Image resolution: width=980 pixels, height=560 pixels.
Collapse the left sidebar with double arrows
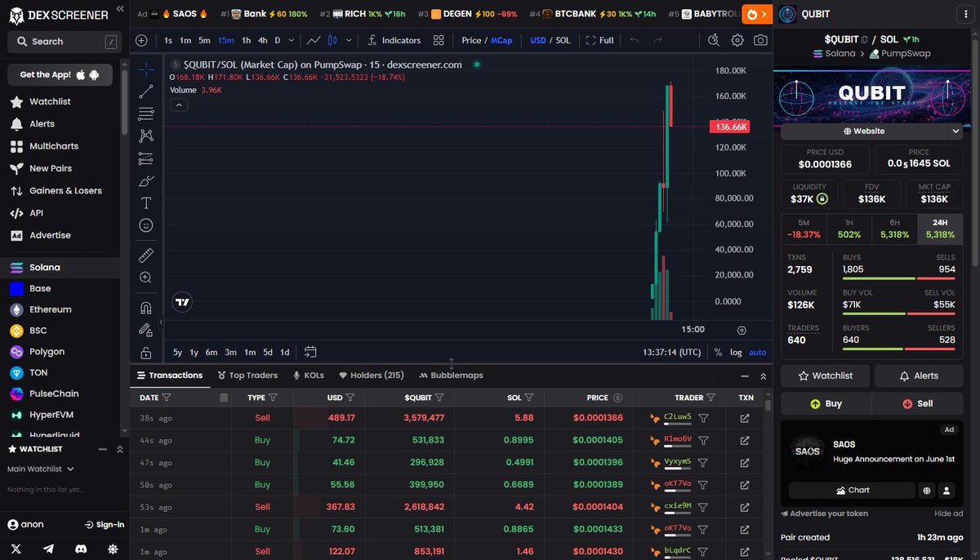pyautogui.click(x=121, y=9)
